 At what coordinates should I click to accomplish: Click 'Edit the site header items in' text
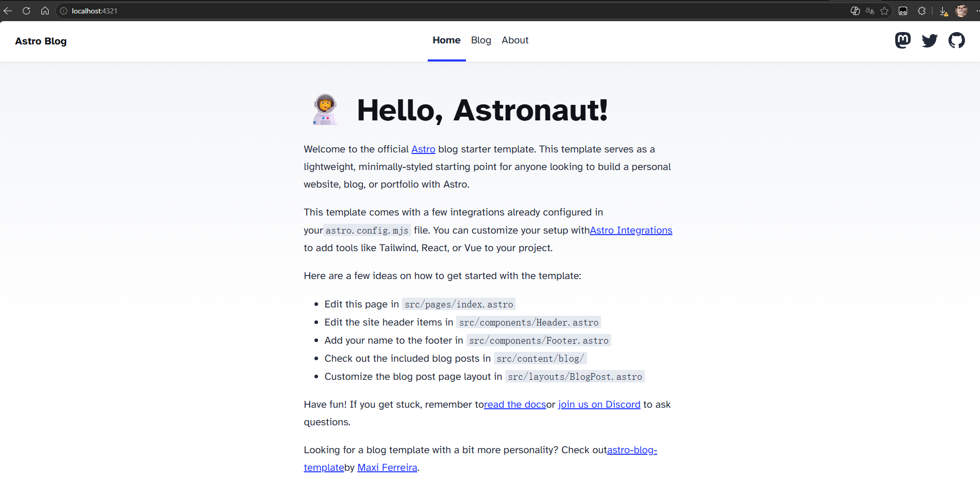pyautogui.click(x=389, y=322)
